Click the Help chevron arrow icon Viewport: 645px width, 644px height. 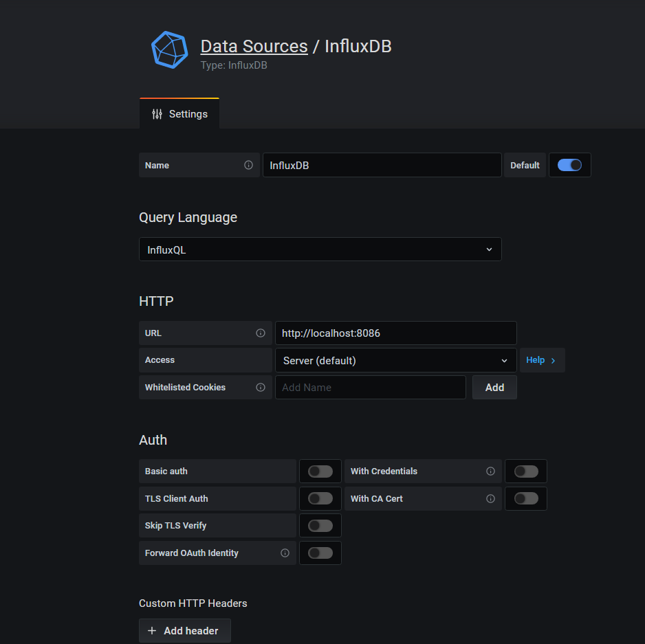tap(554, 361)
